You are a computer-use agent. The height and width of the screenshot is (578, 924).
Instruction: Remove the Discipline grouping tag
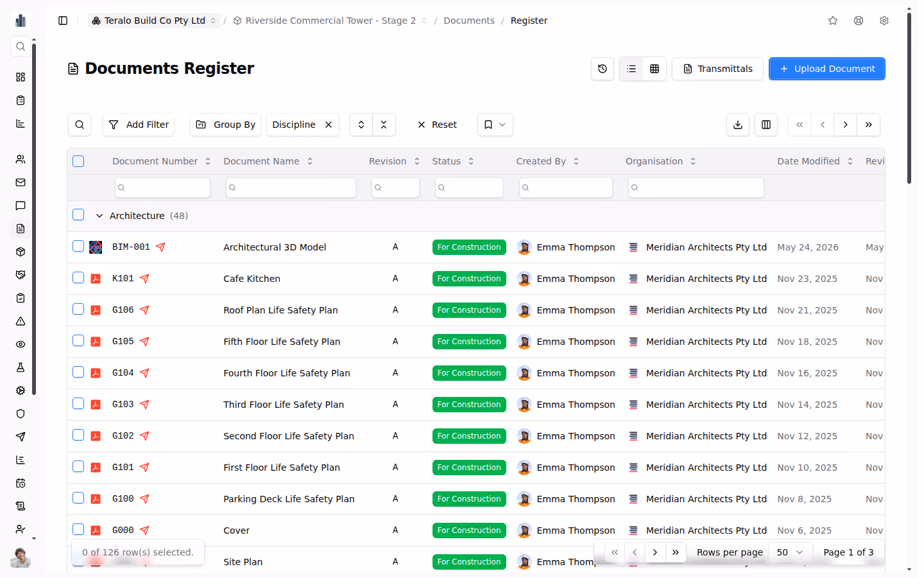(x=329, y=125)
